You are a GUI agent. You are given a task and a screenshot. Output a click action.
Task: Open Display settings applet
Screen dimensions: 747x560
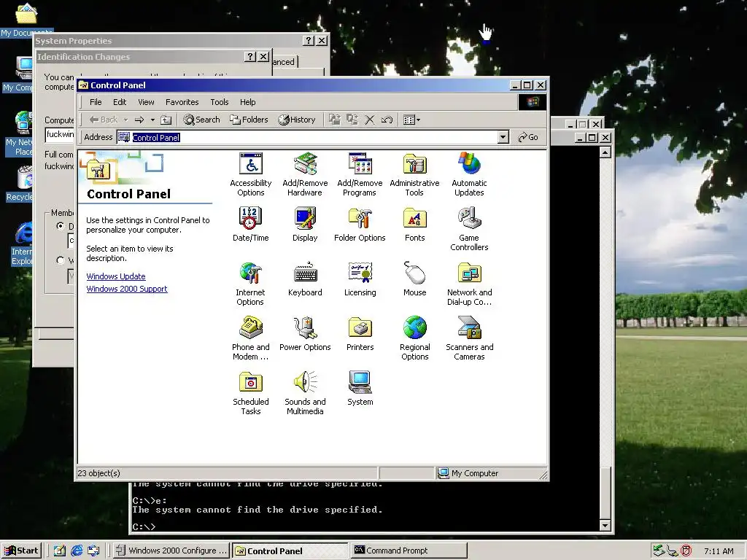click(305, 225)
